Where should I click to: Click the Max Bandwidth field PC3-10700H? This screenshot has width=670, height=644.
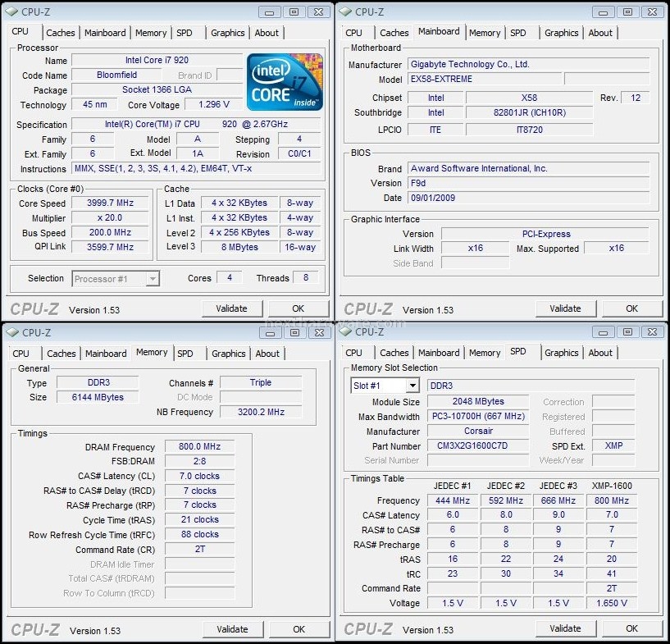(x=478, y=416)
